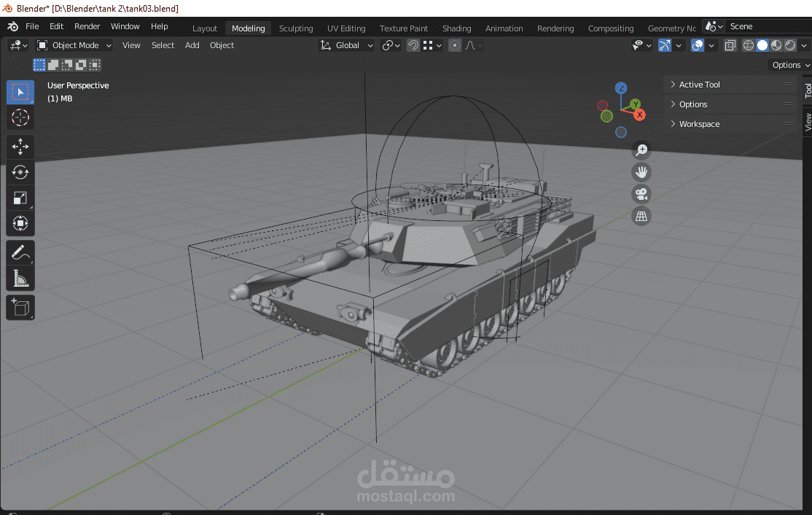Select the Move tool
The image size is (812, 515).
click(20, 147)
